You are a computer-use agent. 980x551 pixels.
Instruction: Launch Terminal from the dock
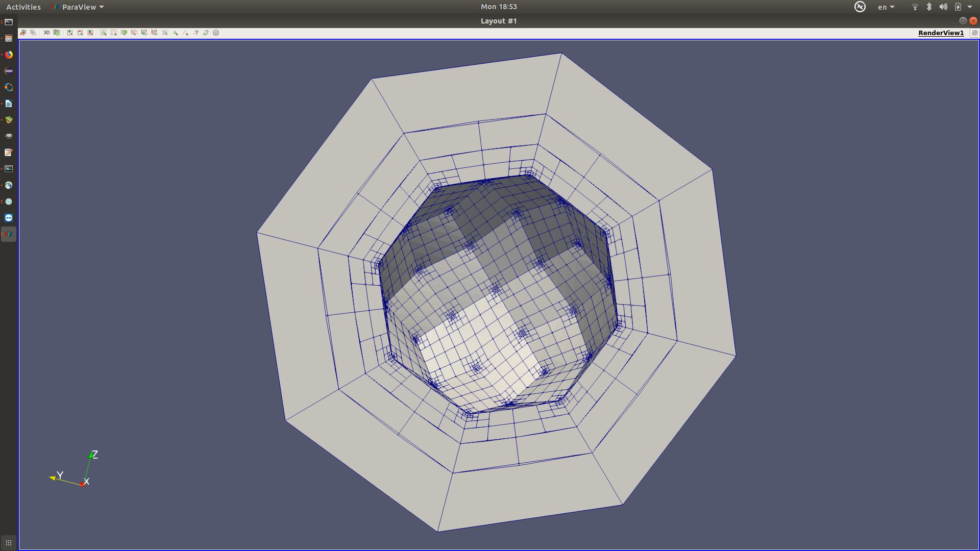tap(9, 22)
